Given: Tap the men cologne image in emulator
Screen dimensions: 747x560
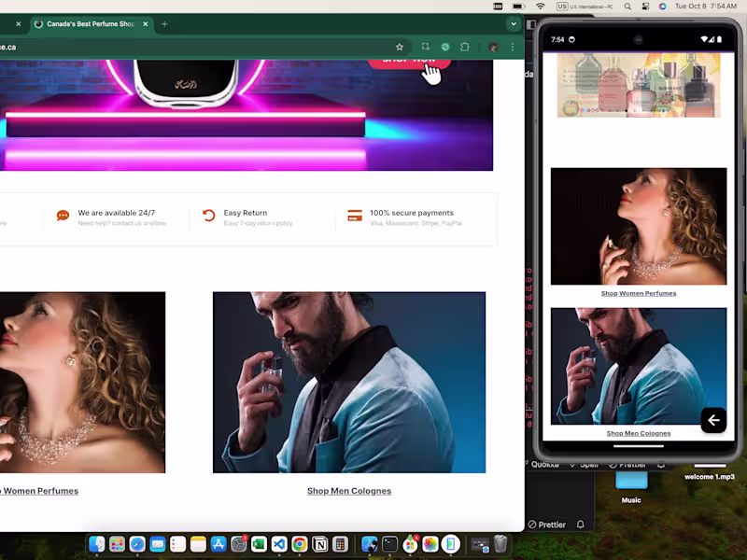Looking at the screenshot, I should pyautogui.click(x=639, y=366).
